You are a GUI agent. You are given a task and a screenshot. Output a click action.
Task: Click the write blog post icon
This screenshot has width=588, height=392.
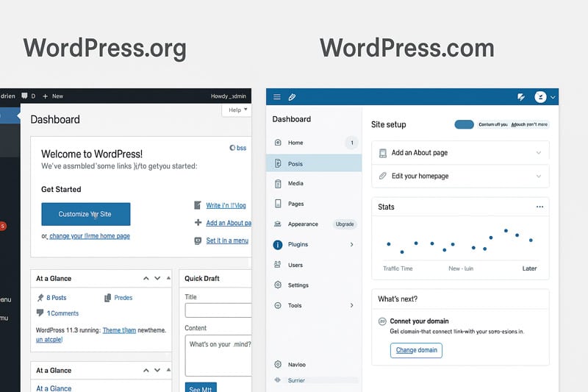(198, 205)
